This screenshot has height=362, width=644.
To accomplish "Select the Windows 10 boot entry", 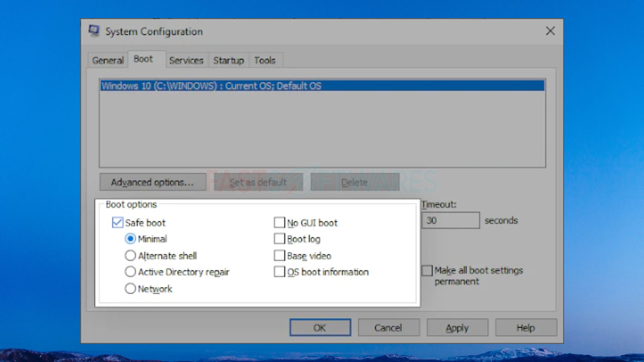I will 322,86.
